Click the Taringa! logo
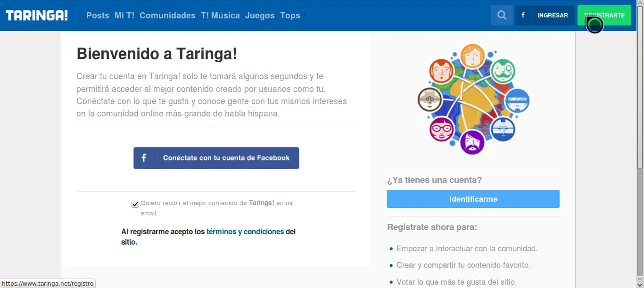 [x=37, y=16]
